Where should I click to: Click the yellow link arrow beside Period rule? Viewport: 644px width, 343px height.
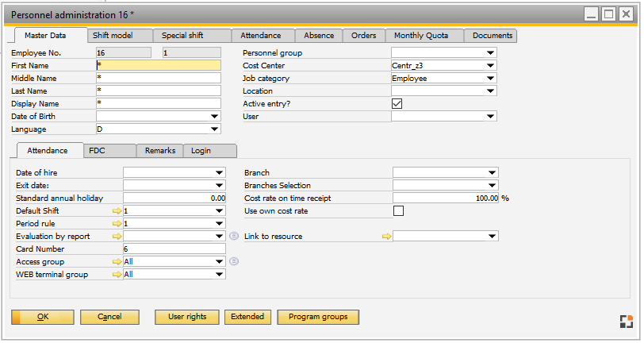117,224
